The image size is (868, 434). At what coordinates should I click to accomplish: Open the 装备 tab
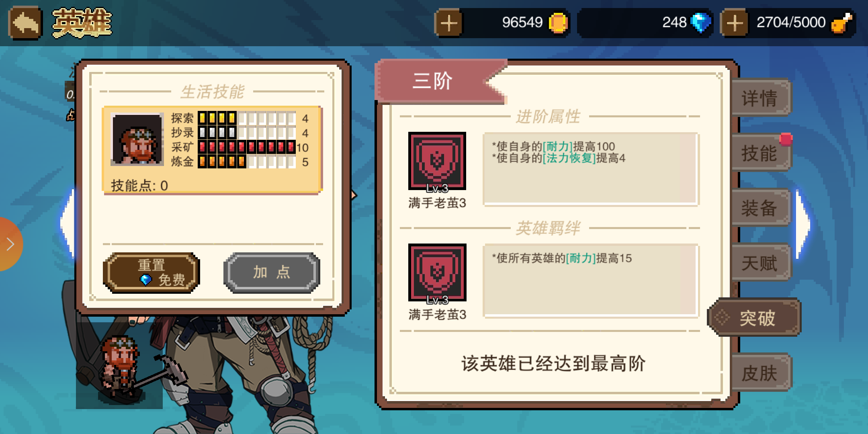[761, 208]
